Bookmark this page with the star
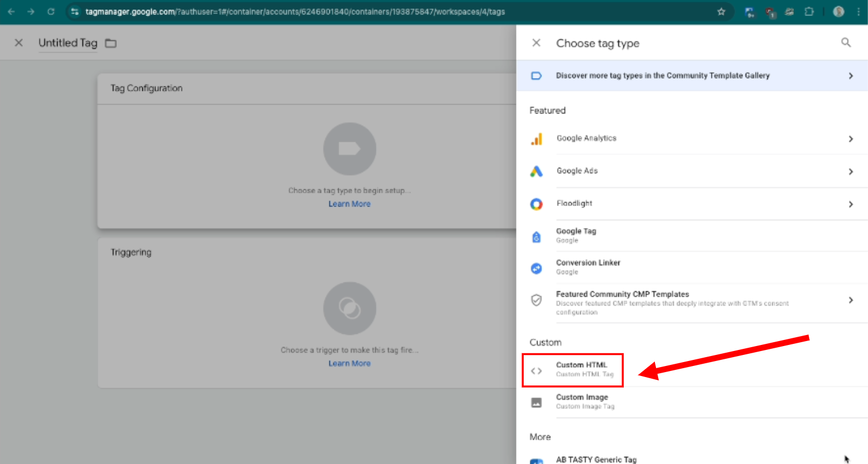 coord(721,12)
